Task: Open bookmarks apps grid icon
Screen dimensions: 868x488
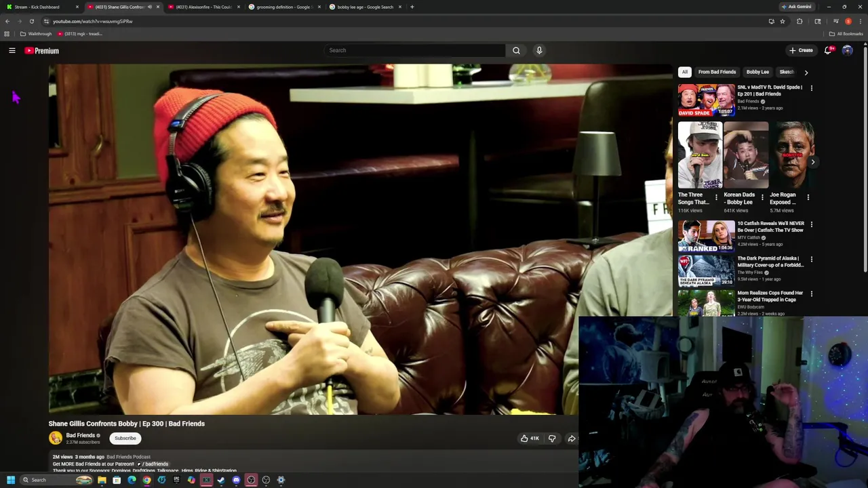Action: [7, 34]
